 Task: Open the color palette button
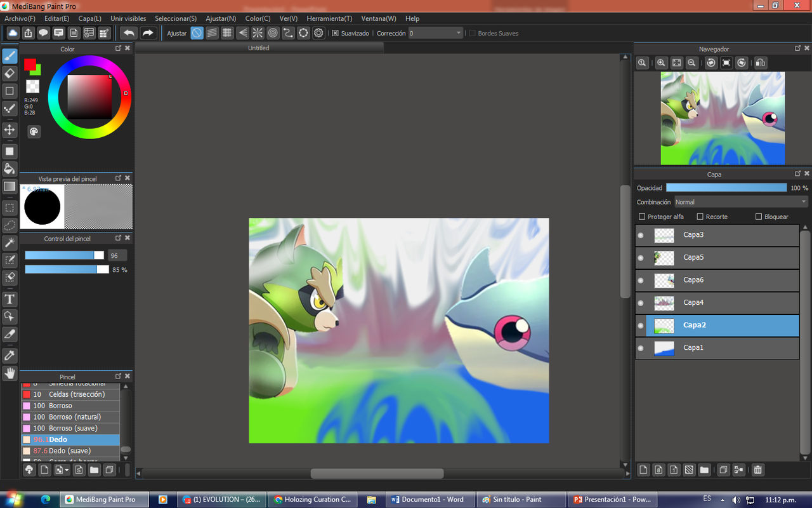coord(34,131)
